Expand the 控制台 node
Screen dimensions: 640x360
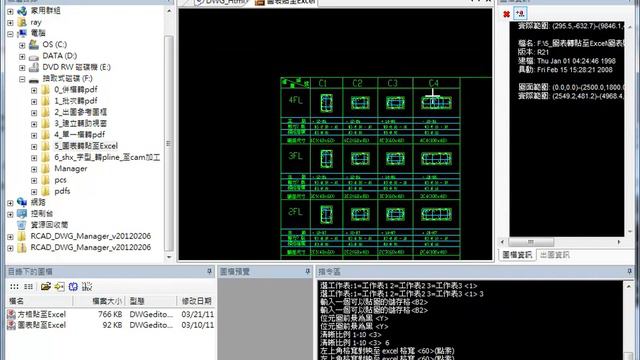pos(11,214)
